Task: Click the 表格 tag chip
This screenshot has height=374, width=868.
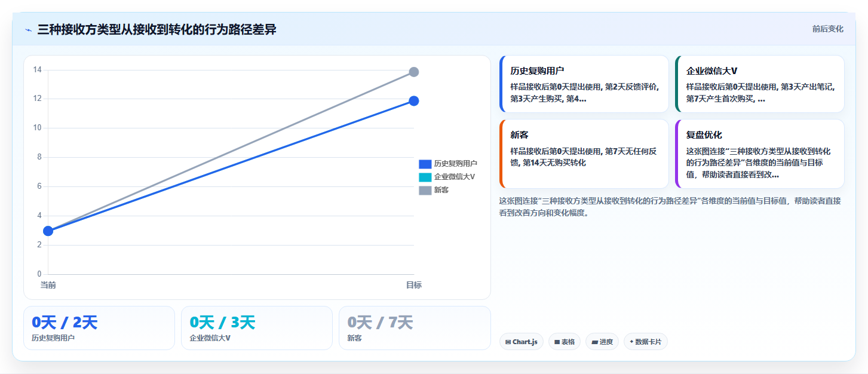Action: (x=565, y=342)
